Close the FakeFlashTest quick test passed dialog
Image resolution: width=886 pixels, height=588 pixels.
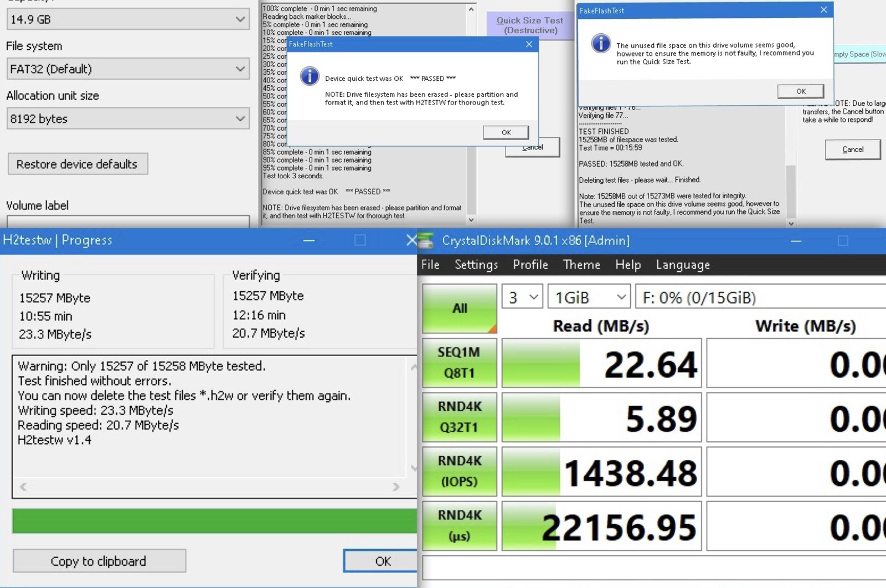click(529, 44)
